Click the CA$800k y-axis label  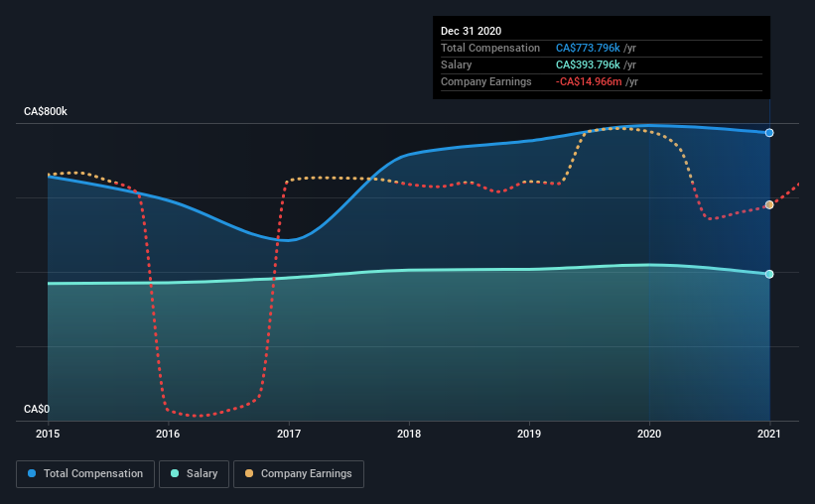click(x=46, y=111)
